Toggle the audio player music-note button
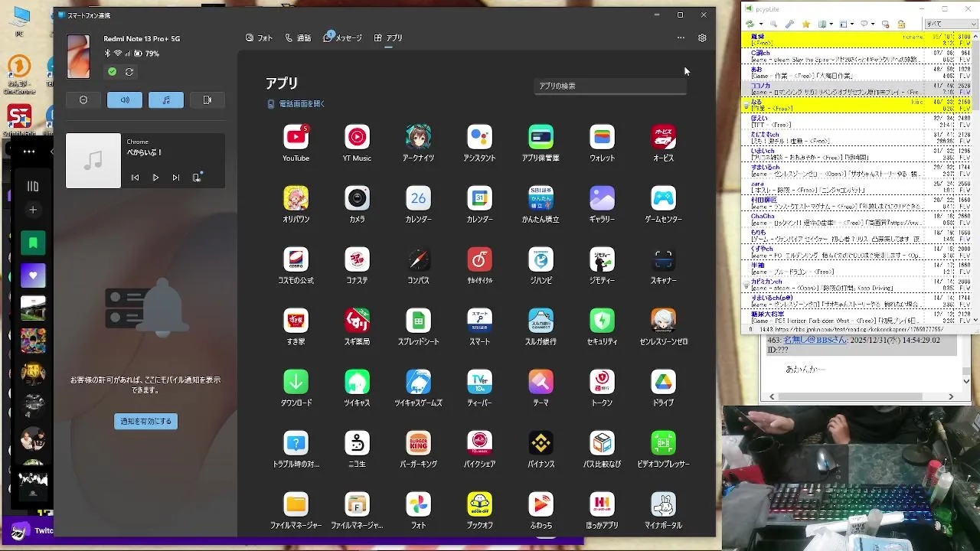The height and width of the screenshot is (551, 980). tap(166, 100)
